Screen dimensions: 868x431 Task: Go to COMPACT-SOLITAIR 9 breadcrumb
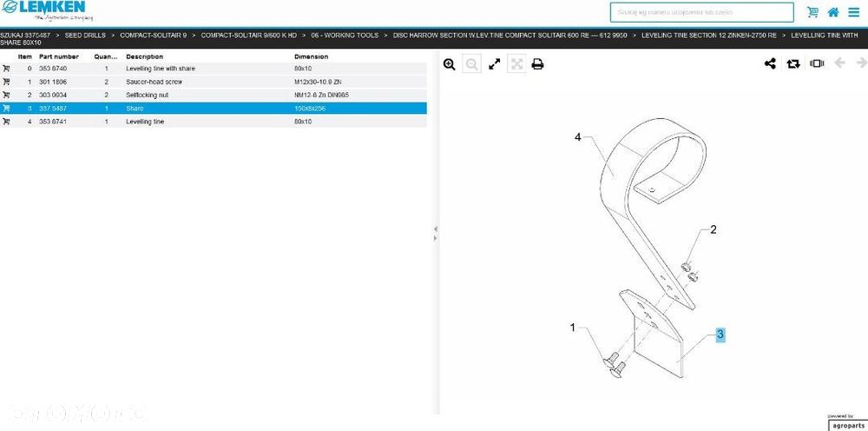pyautogui.click(x=154, y=35)
